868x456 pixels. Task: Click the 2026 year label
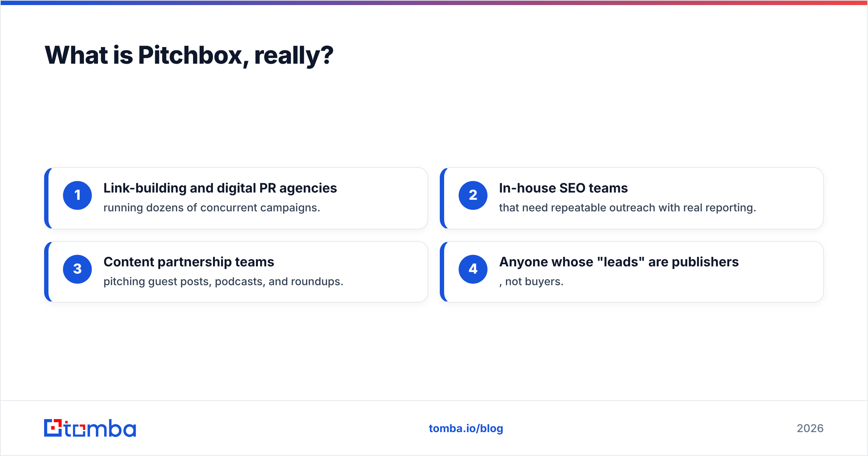pyautogui.click(x=810, y=428)
